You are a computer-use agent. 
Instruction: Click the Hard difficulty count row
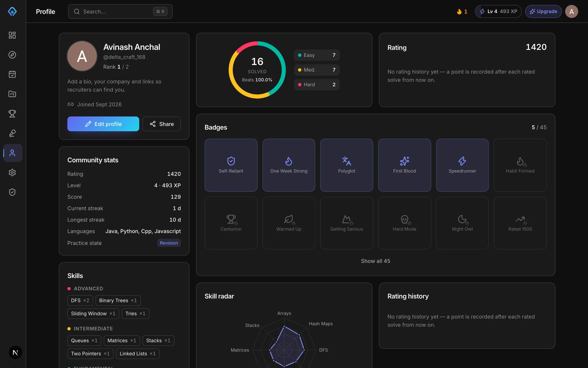(x=317, y=84)
